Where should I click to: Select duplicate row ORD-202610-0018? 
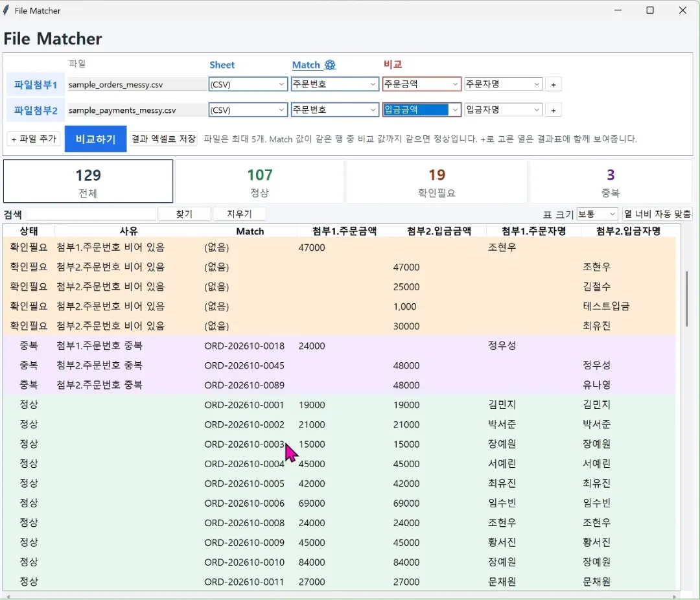click(x=339, y=345)
